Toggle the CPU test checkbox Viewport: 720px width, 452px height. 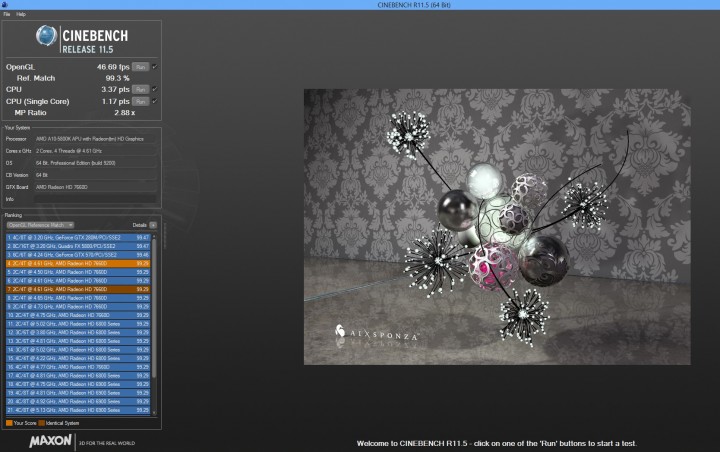[154, 88]
